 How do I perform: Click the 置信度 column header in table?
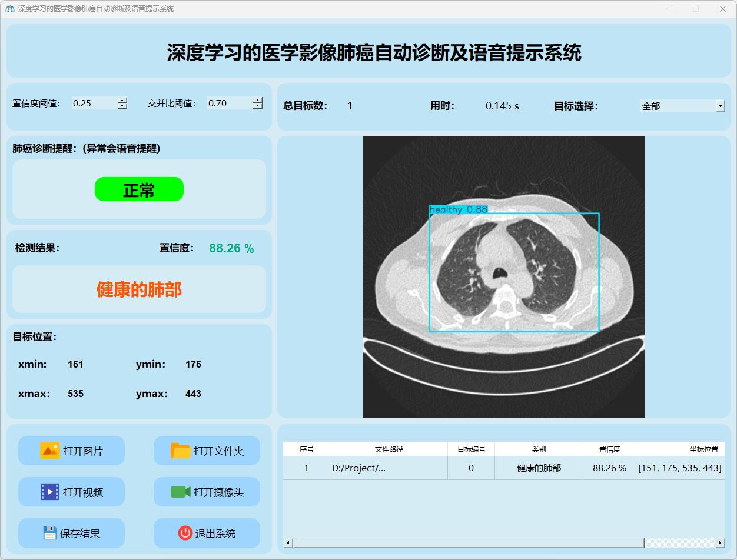[x=609, y=449]
